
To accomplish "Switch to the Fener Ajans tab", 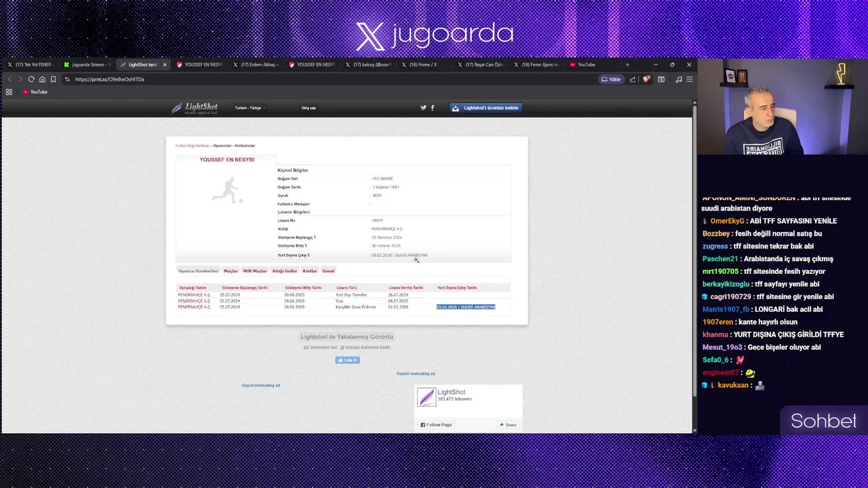I will (536, 64).
